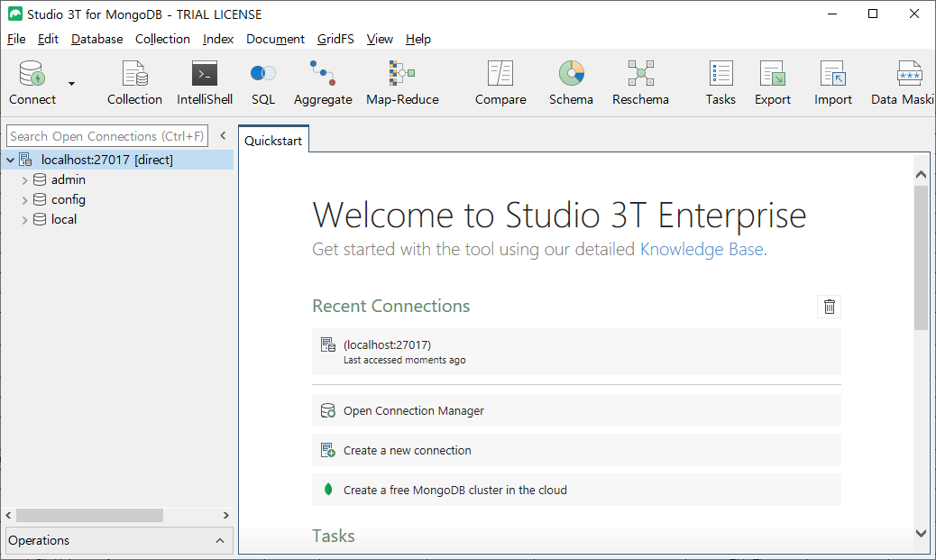Viewport: 936px width, 560px height.
Task: Open the Collection toolbar tool
Action: [x=134, y=83]
